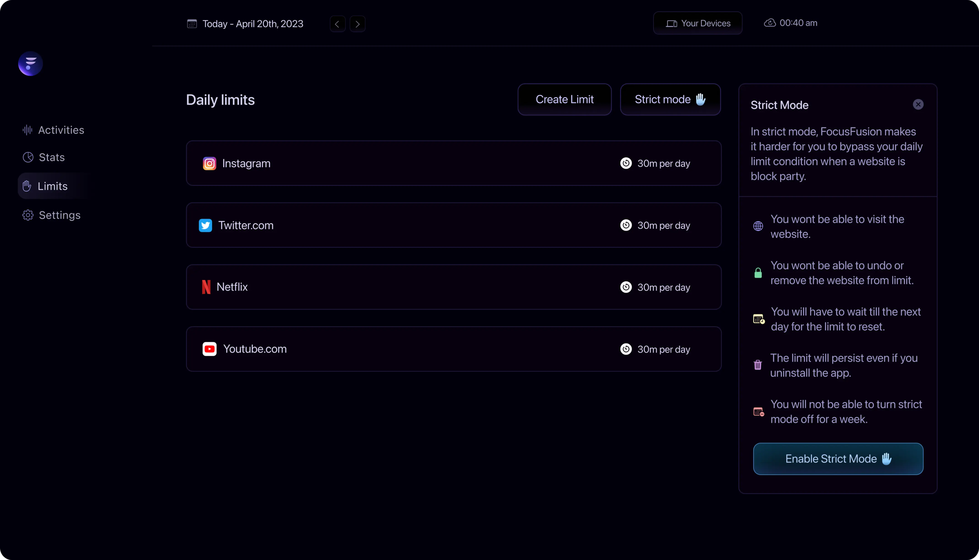
Task: Click text about undoing or removing website from limit
Action: coord(842,273)
